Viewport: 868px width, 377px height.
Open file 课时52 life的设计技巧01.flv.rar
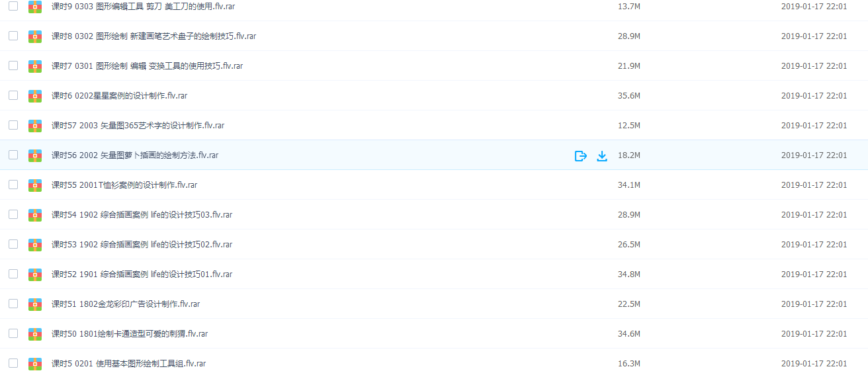point(142,274)
